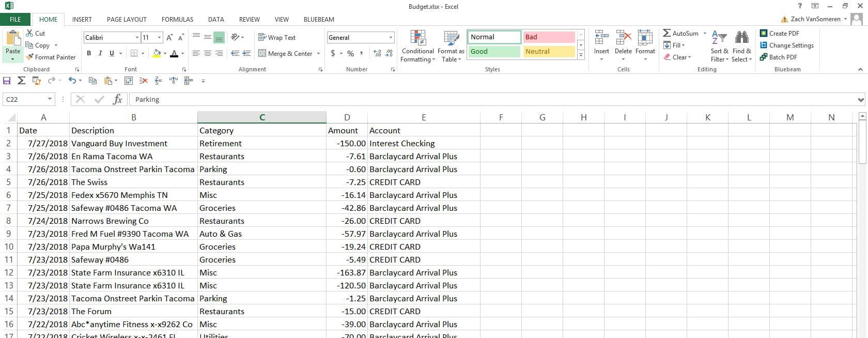Open the Calibri font name dropdown

tap(137, 37)
